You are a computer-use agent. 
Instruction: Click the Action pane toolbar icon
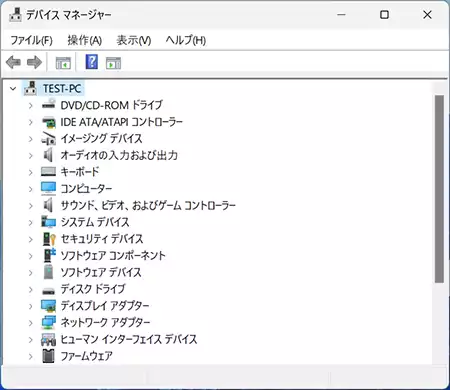[113, 63]
